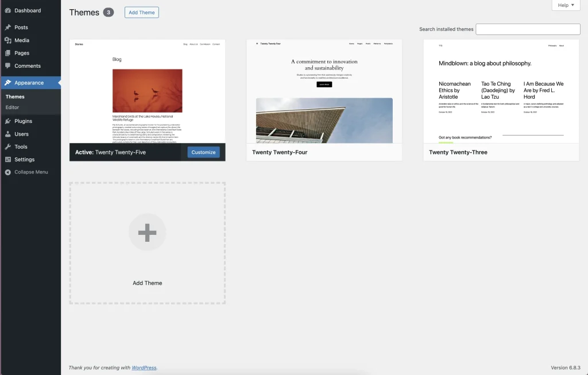Go to Posts in sidebar

[21, 28]
